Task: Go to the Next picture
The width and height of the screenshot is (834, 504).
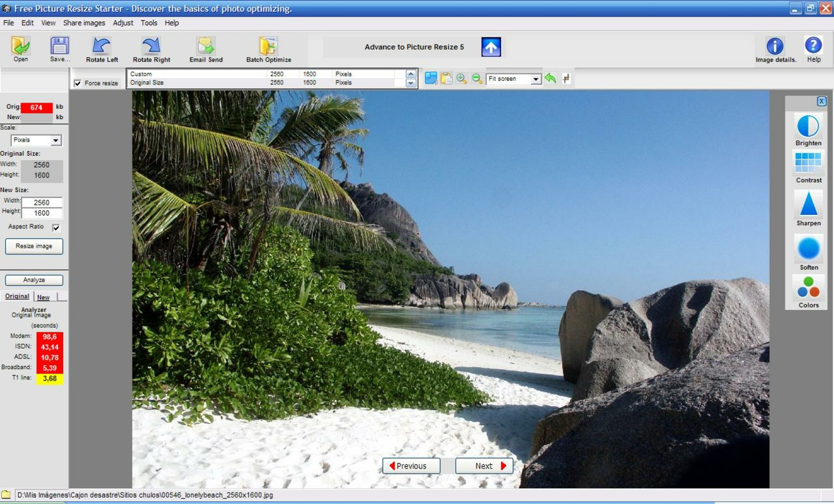Action: tap(484, 466)
